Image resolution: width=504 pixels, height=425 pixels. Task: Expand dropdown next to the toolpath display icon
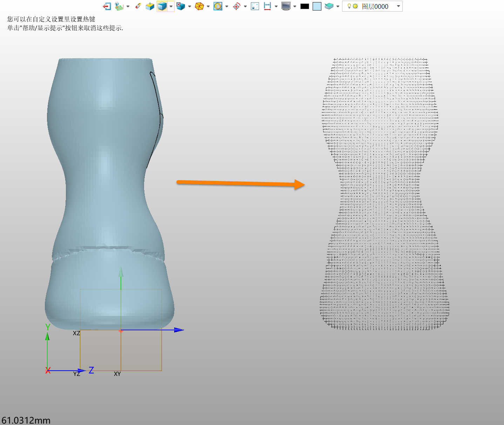[x=128, y=6]
